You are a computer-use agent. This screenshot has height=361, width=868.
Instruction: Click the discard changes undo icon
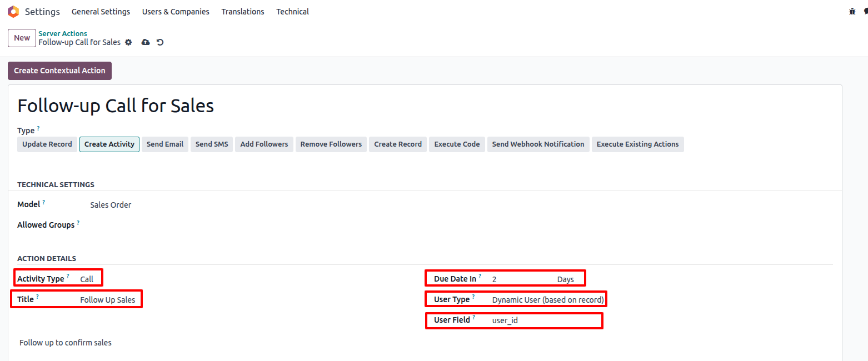(160, 42)
